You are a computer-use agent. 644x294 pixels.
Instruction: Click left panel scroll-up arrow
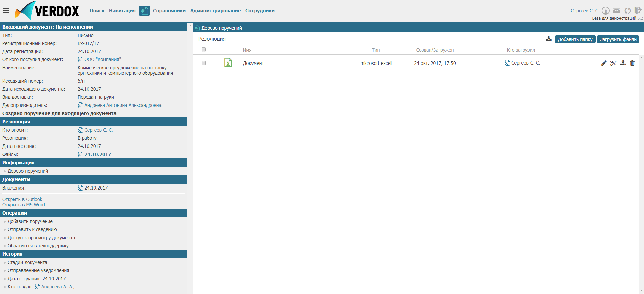(190, 26)
